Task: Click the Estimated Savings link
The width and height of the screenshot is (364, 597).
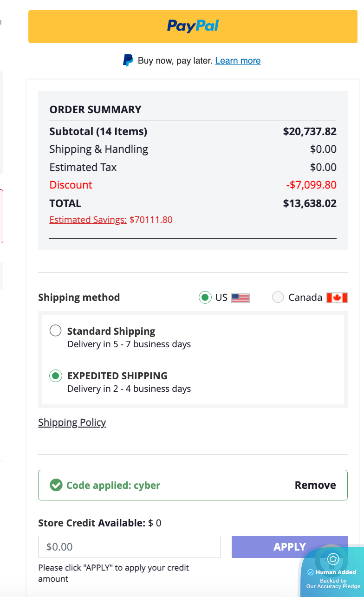Action: click(x=88, y=220)
